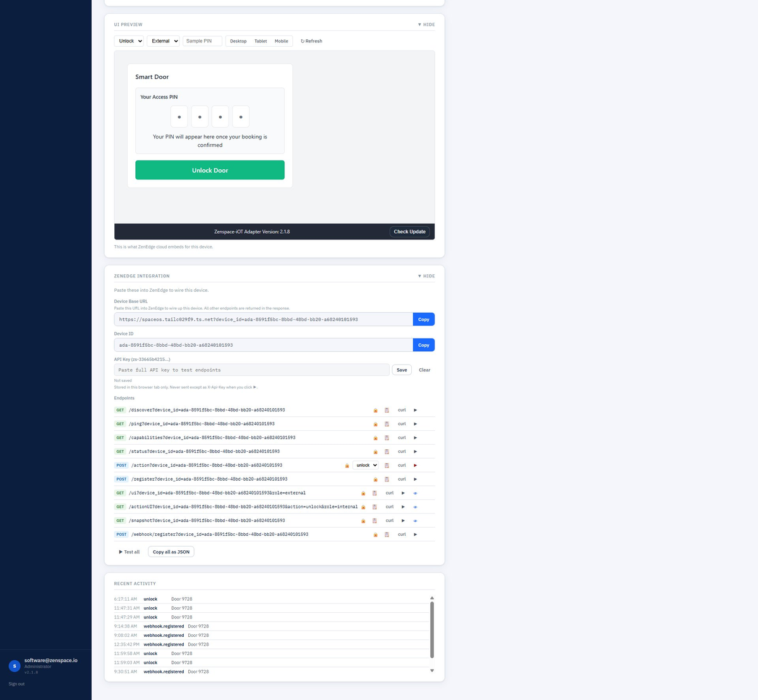This screenshot has width=758, height=700.
Task: Run the /webhook/register endpoint play icon
Action: point(415,534)
